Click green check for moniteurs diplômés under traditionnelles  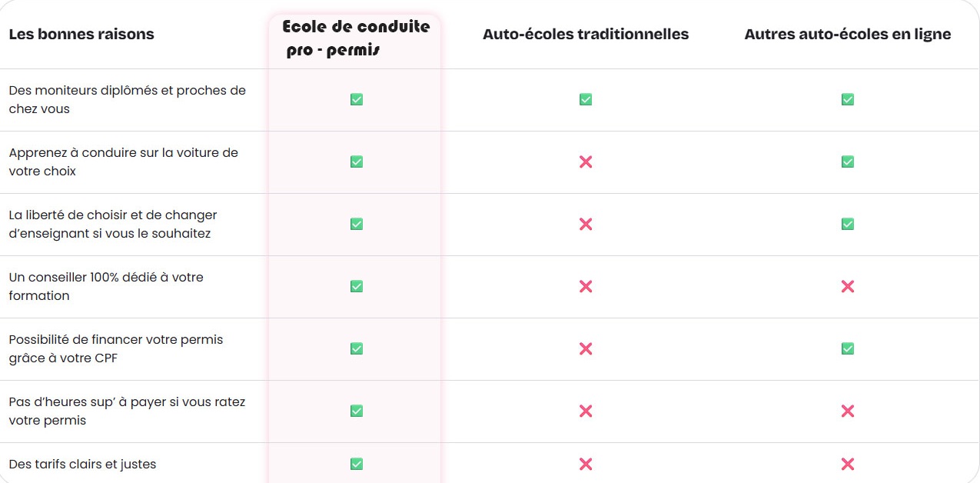tap(586, 99)
